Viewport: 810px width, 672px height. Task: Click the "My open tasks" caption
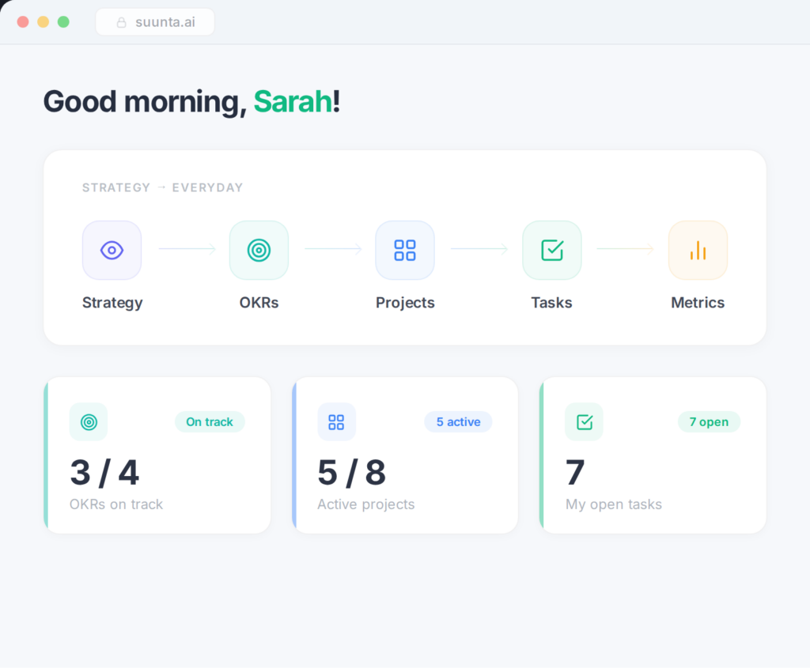tap(614, 504)
